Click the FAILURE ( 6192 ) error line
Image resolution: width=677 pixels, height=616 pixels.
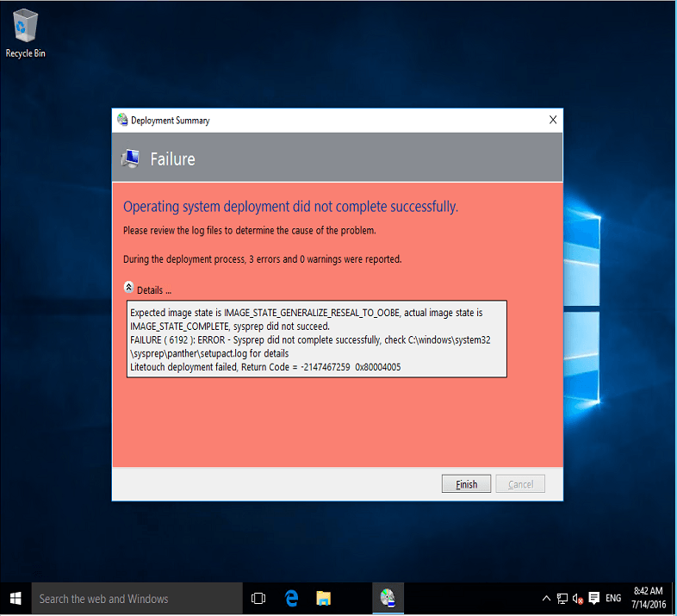coord(310,346)
